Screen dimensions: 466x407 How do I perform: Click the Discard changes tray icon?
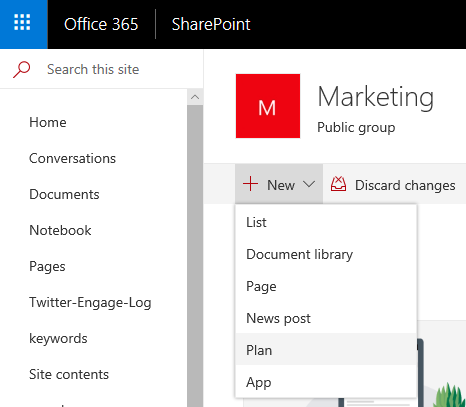[x=338, y=184]
